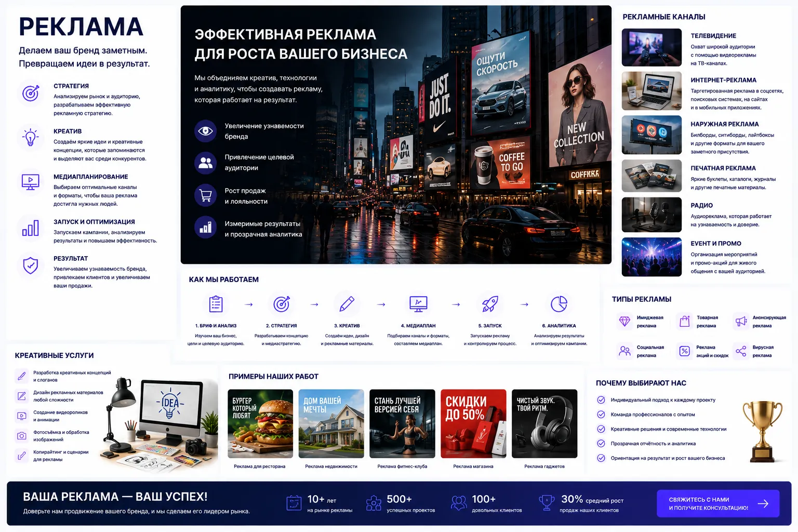Click the monitor icon beside МЕДИАПЛАНИРОВАНИЕ
The image size is (798, 532).
point(31,182)
